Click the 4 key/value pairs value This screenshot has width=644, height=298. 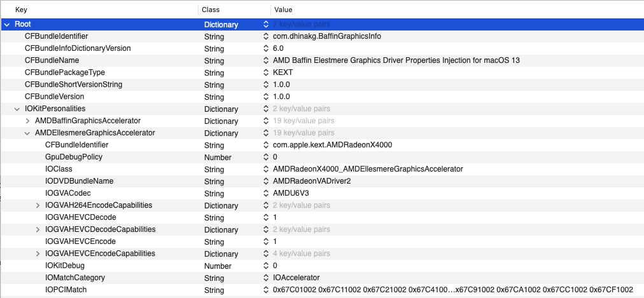click(302, 254)
